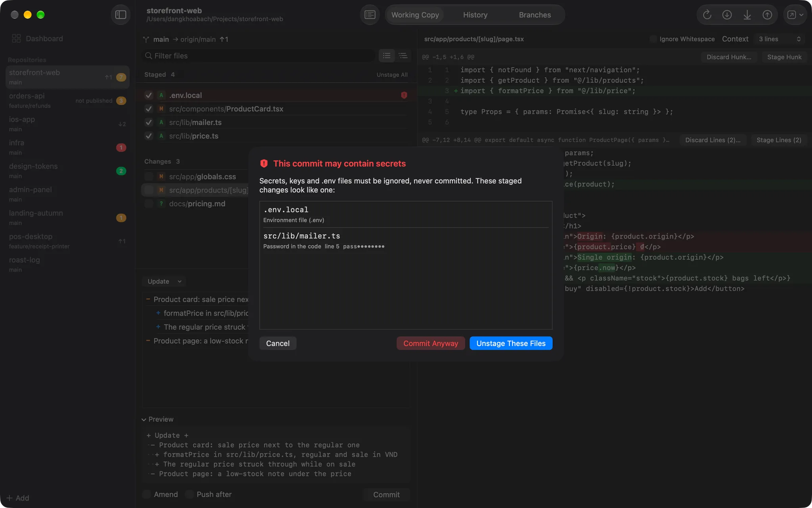Viewport: 812px width, 508px height.
Task: Switch to the Branches tab
Action: pyautogui.click(x=534, y=15)
